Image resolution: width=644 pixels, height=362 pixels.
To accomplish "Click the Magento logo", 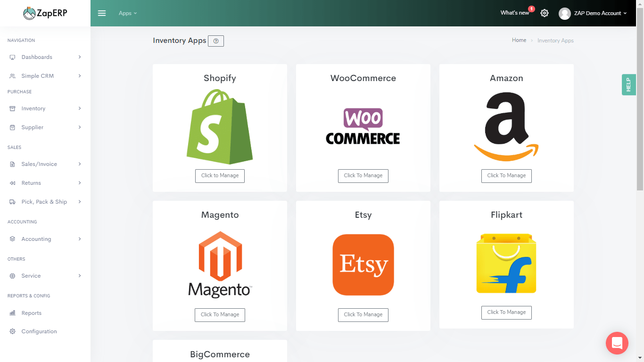I will pyautogui.click(x=220, y=264).
